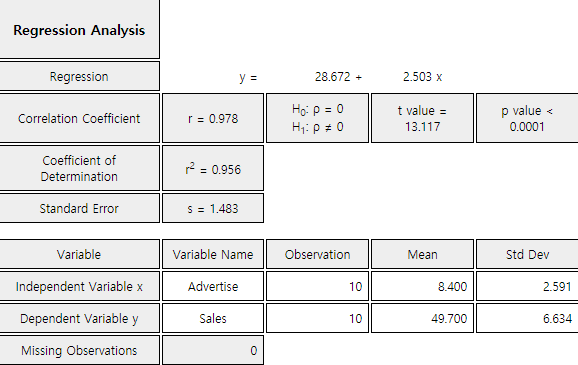This screenshot has height=365, width=578.
Task: Select the Advertise std dev 2.591 cell
Action: click(x=527, y=286)
